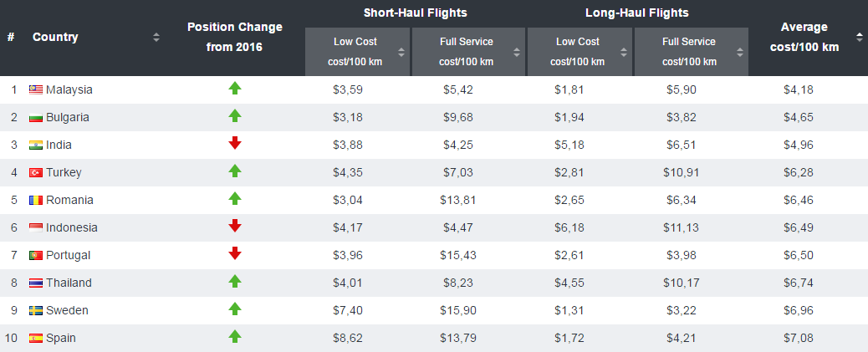Click Indonesia's red position-change arrow

(x=235, y=227)
